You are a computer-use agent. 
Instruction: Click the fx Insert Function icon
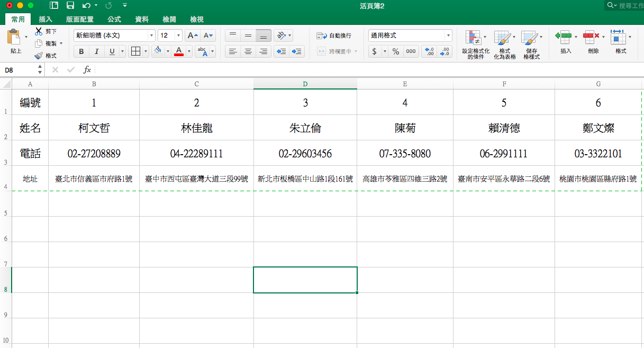pos(87,70)
